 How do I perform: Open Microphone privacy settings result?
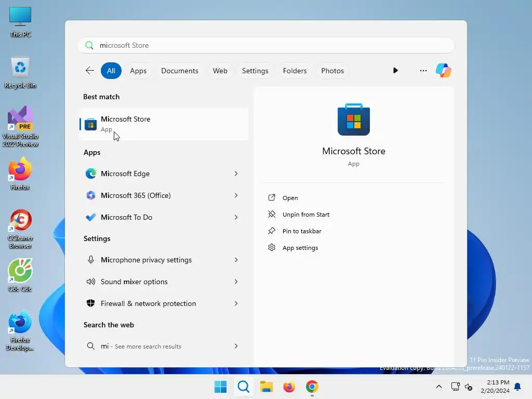[x=164, y=260]
